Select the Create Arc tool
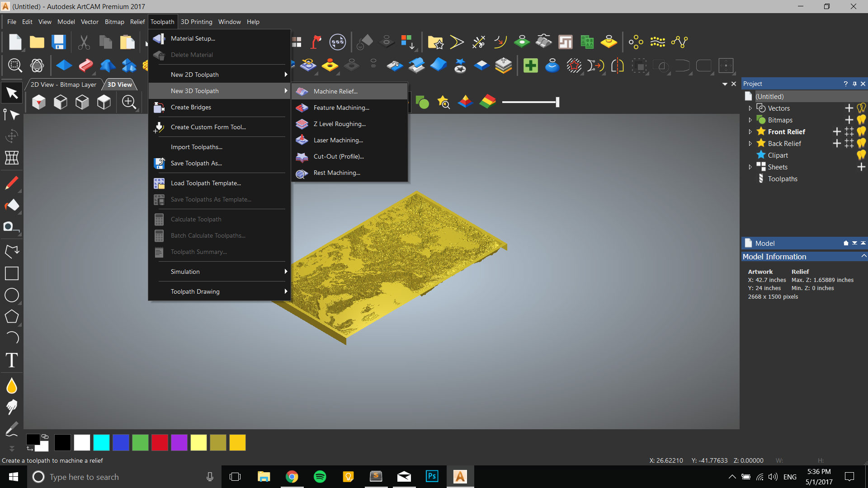The width and height of the screenshot is (868, 488). click(x=12, y=338)
